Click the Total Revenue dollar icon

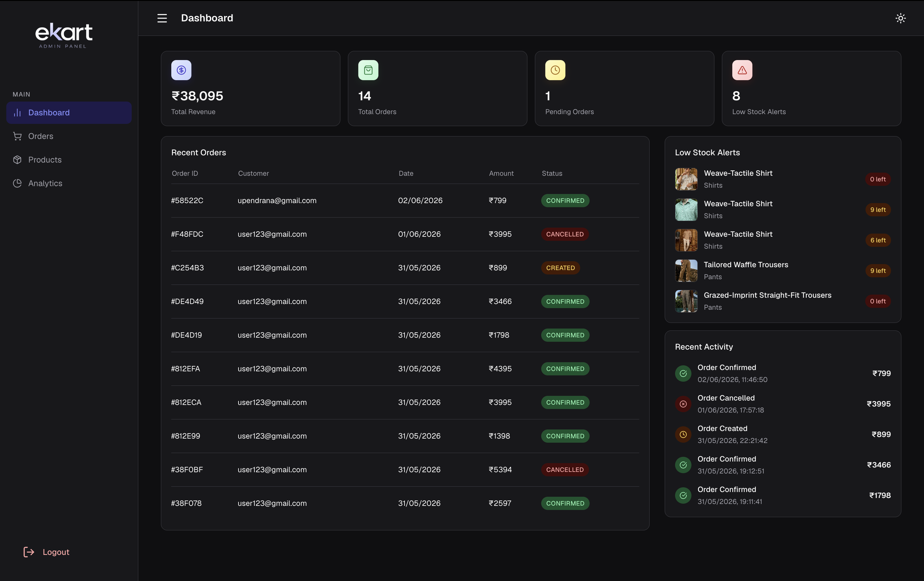[181, 70]
